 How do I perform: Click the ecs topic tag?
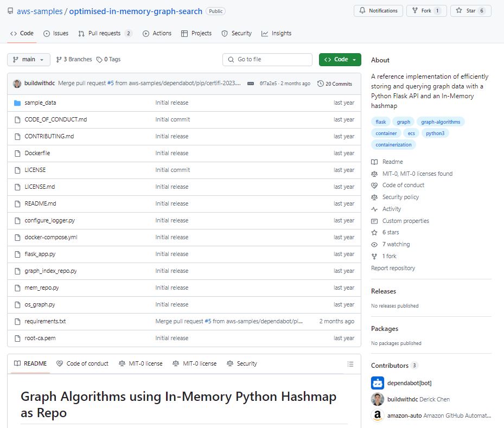411,133
